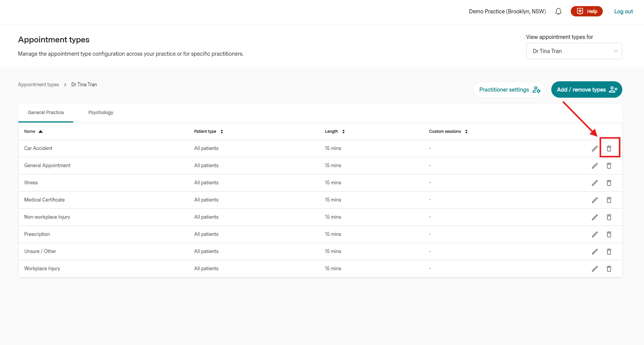This screenshot has height=345, width=644.
Task: Edit the Car Accident appointment type
Action: tap(595, 148)
